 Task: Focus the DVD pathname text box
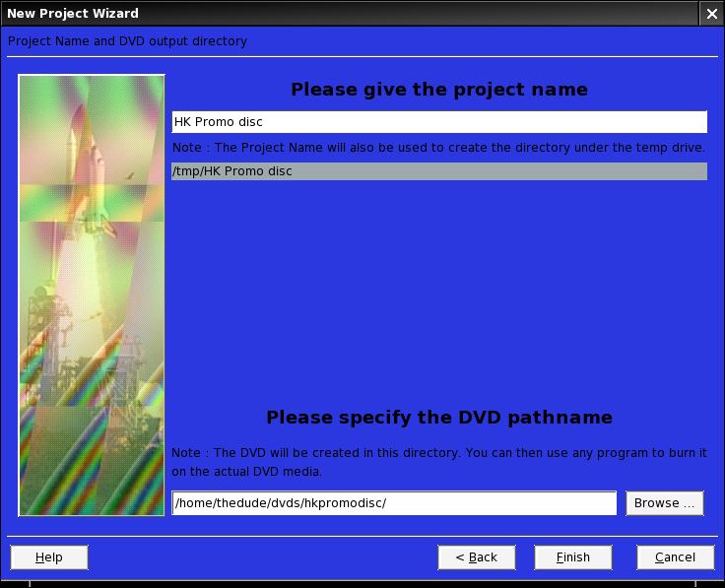point(394,503)
